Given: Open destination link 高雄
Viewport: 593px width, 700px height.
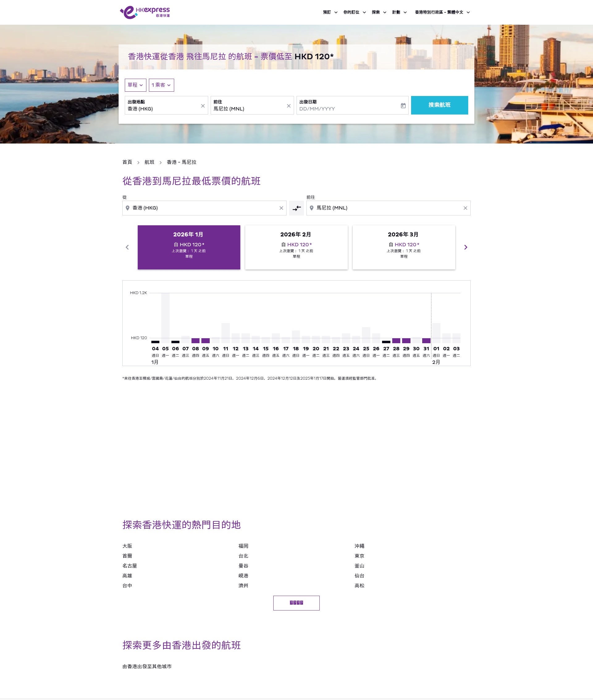Looking at the screenshot, I should (127, 576).
